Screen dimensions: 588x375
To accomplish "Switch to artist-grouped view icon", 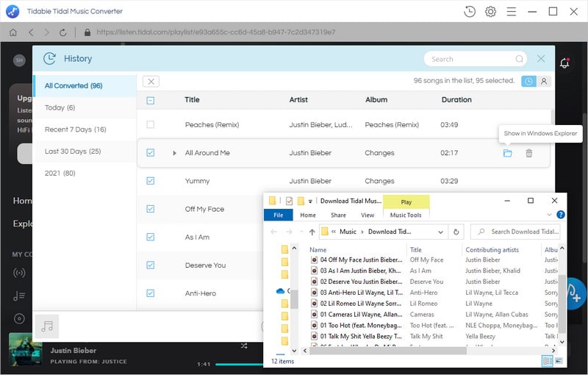I will 544,81.
